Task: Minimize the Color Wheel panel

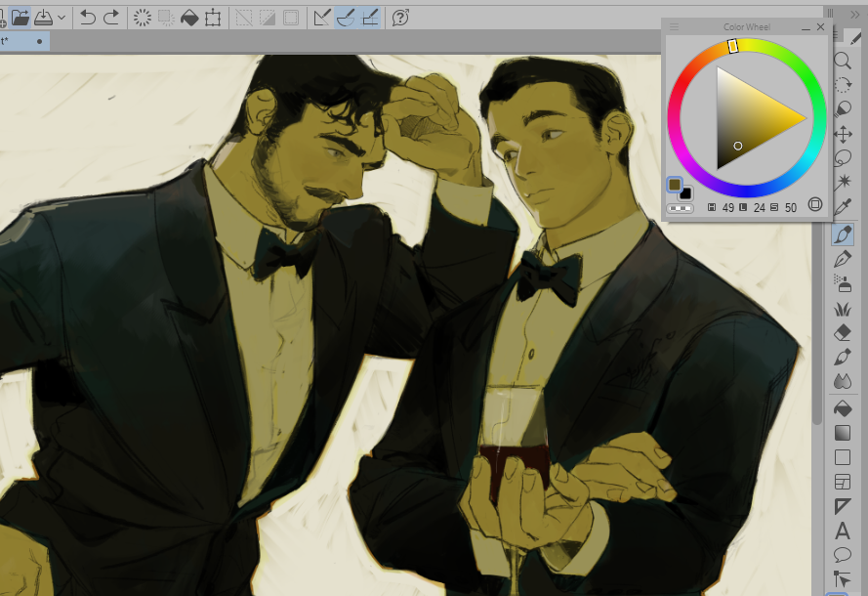Action: coord(806,27)
